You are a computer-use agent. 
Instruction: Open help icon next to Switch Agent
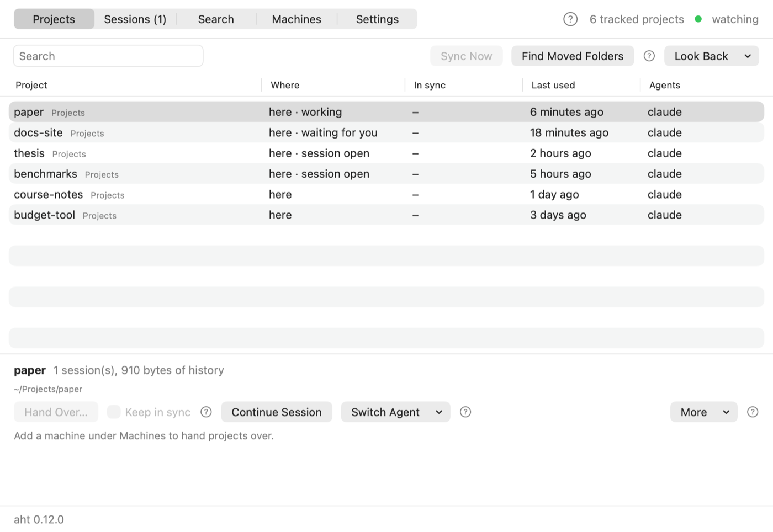pyautogui.click(x=465, y=412)
